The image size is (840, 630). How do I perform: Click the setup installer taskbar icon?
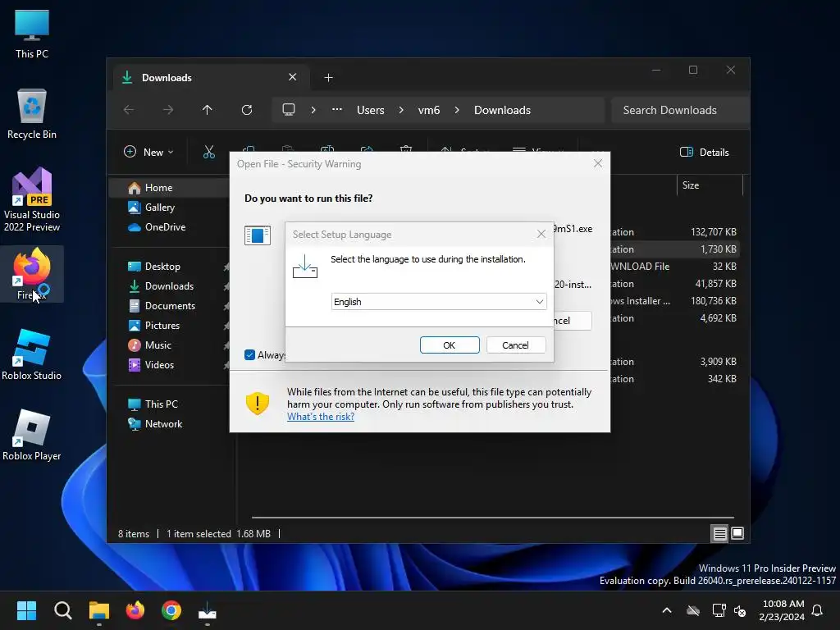(x=208, y=610)
